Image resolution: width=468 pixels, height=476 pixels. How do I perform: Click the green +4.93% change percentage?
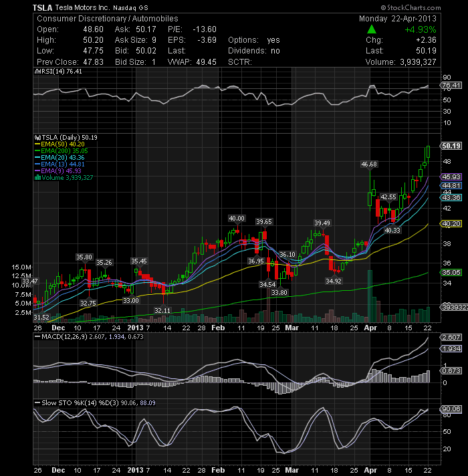click(421, 29)
